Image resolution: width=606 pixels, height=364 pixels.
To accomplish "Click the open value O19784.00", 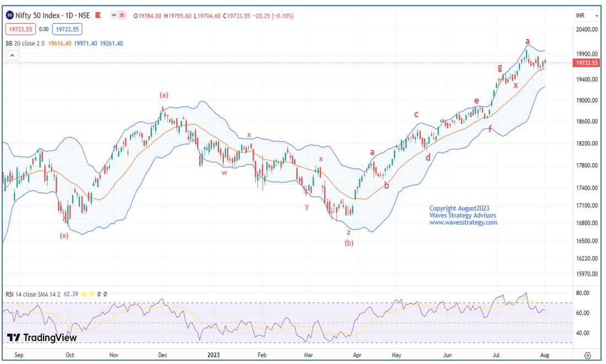I will click(x=148, y=16).
